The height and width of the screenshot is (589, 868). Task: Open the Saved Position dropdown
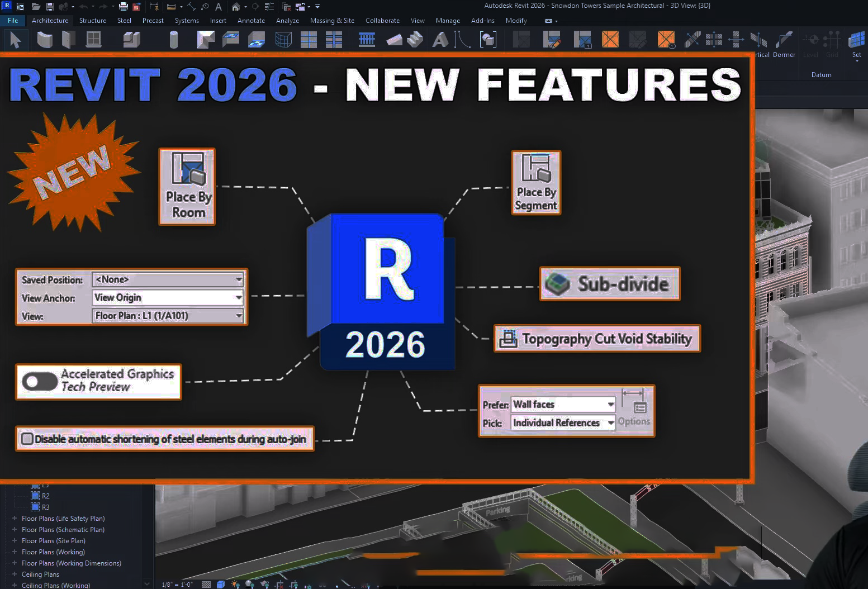168,279
